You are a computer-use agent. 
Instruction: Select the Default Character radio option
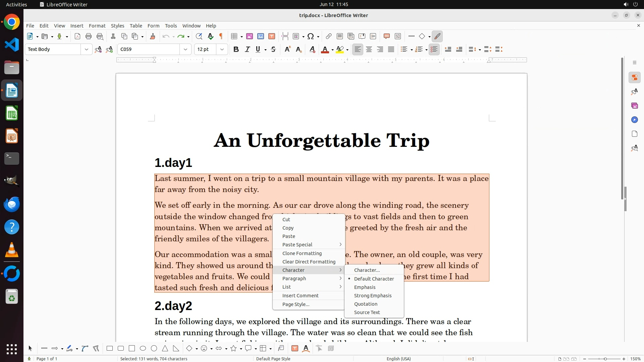click(374, 279)
